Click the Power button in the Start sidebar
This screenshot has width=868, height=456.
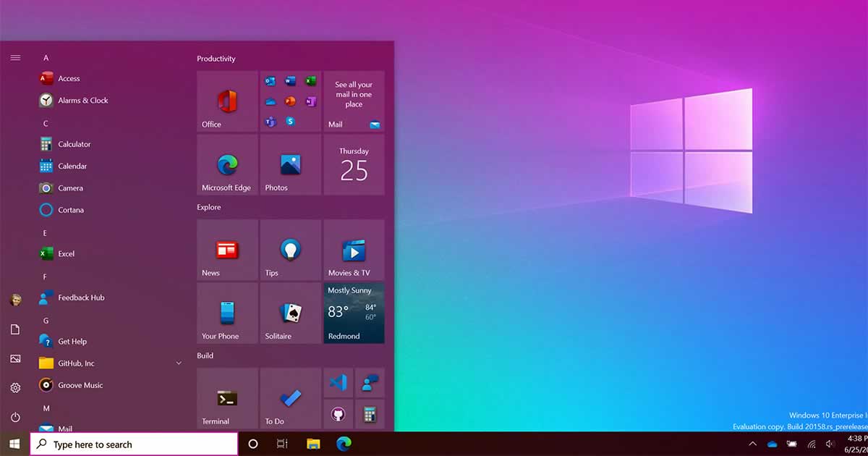point(15,417)
